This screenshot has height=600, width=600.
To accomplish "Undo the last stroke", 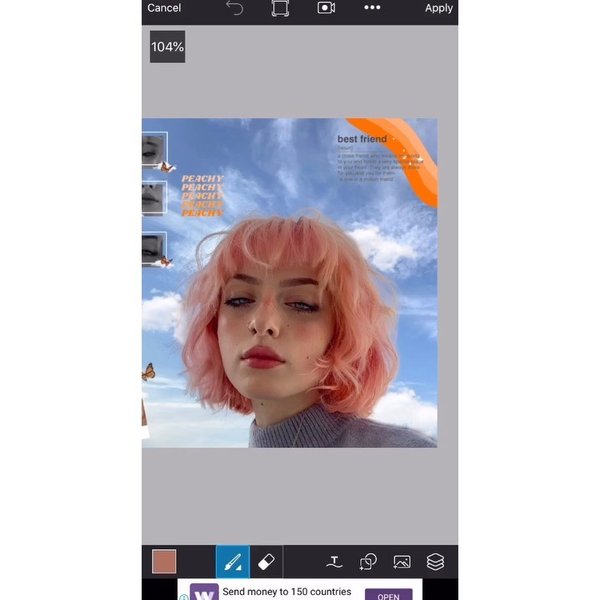I will (234, 8).
